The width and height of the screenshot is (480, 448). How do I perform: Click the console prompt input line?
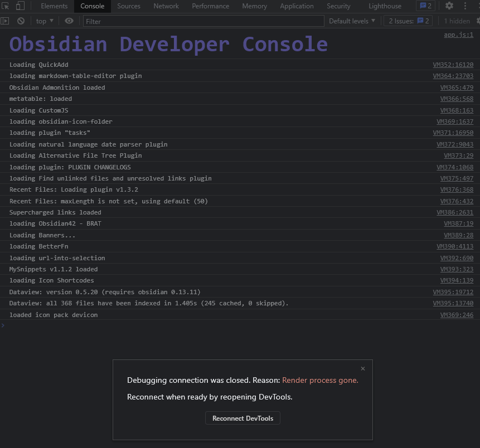coord(240,325)
